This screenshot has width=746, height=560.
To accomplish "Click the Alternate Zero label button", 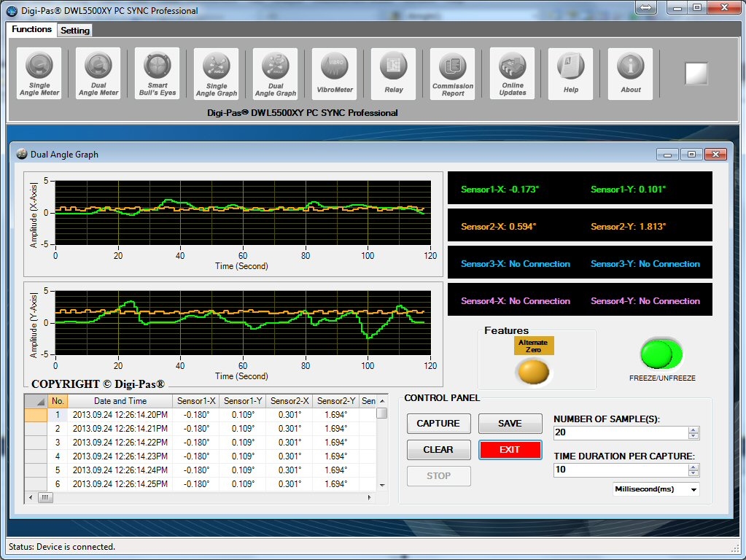I will (533, 346).
